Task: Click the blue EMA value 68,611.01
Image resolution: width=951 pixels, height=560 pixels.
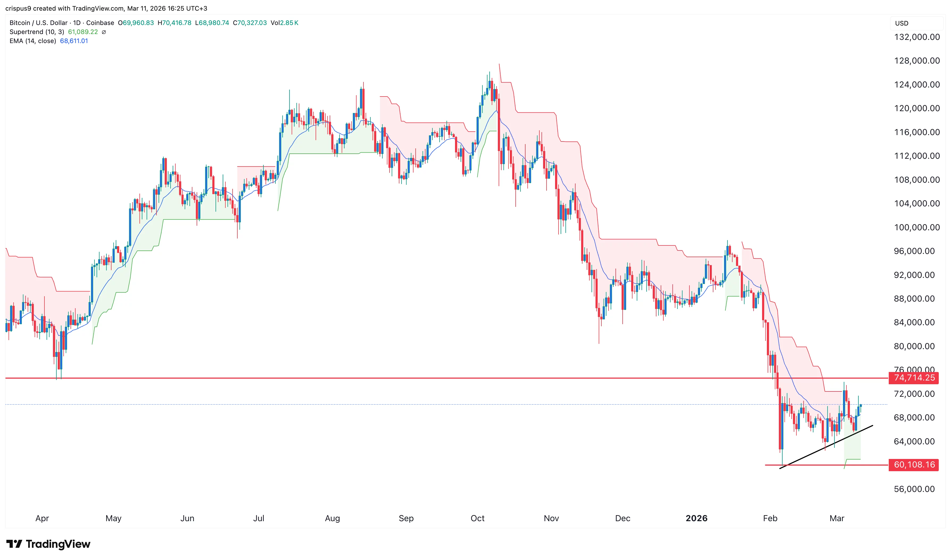Action: tap(74, 41)
